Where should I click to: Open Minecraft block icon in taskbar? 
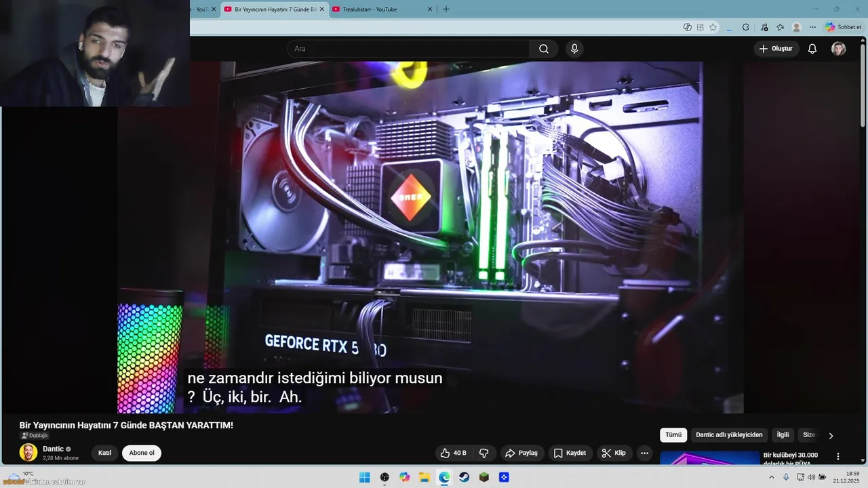tap(484, 477)
